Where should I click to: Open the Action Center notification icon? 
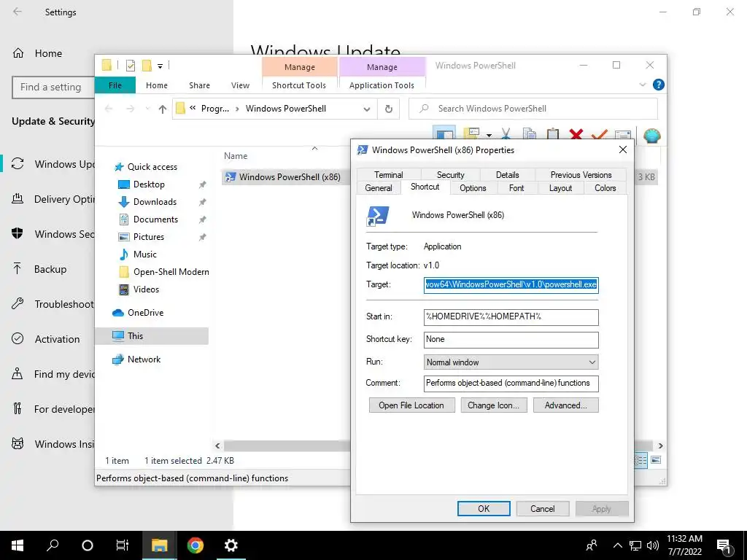pyautogui.click(x=724, y=546)
